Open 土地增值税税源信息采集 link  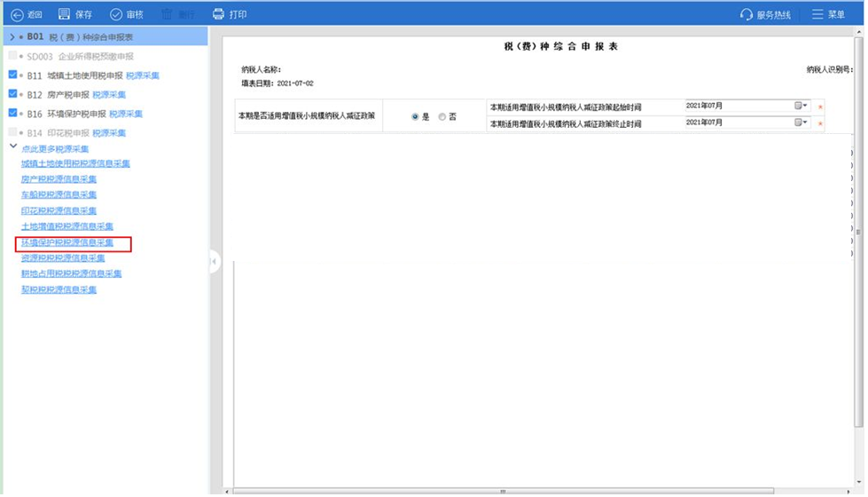tap(67, 226)
